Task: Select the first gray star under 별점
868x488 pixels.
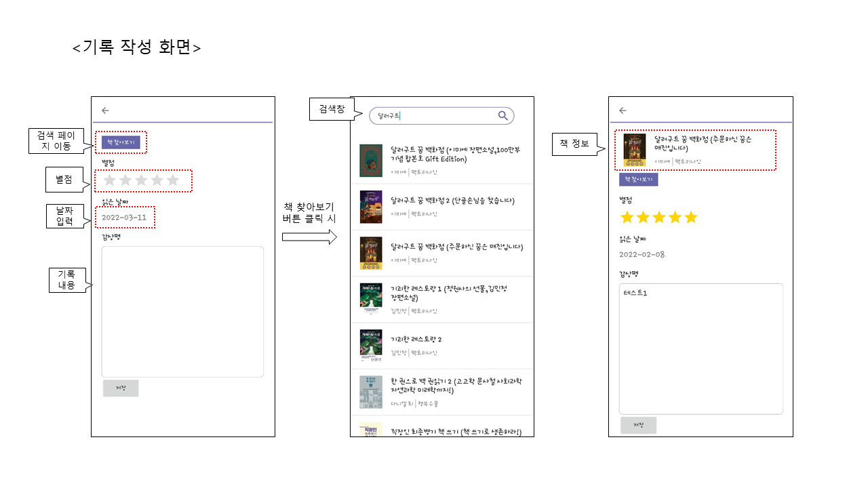Action: 110,180
